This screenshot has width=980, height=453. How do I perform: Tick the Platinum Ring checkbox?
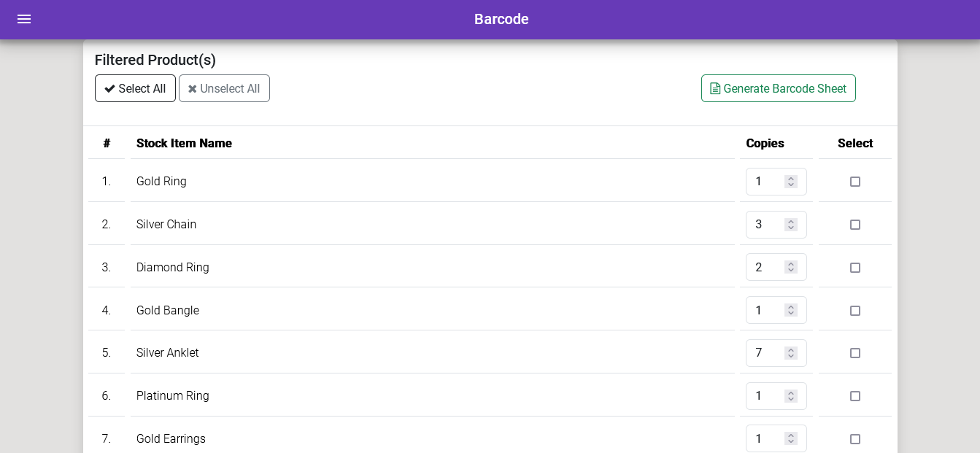[x=855, y=396]
